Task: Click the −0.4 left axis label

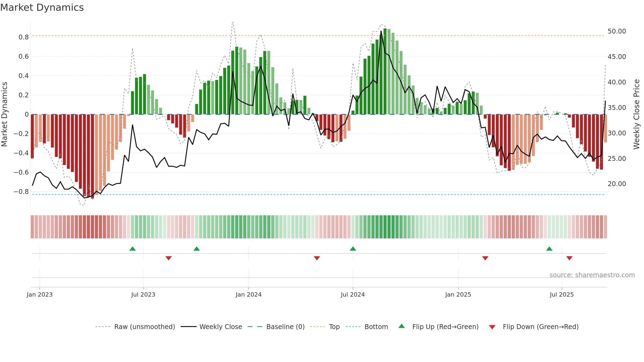Action: (x=21, y=153)
